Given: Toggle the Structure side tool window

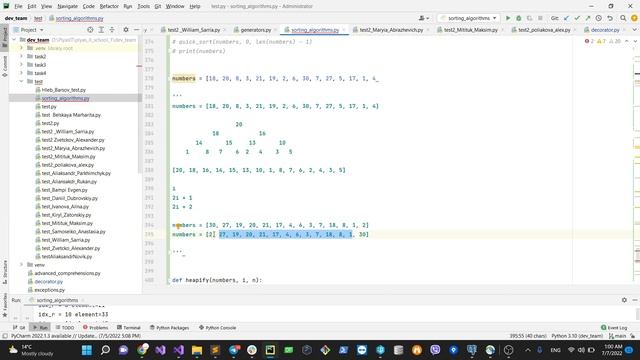Looking at the screenshot, I should [4, 272].
